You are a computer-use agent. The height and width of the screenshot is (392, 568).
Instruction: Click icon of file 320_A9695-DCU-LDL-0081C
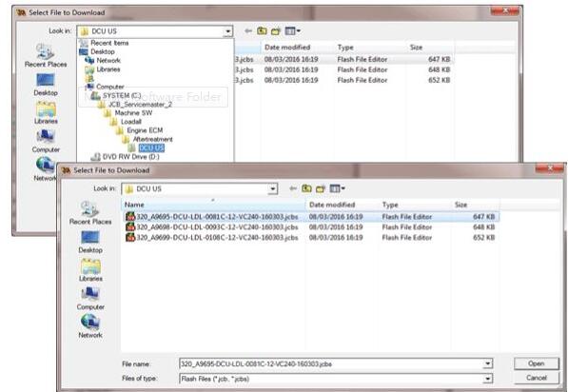click(x=130, y=217)
